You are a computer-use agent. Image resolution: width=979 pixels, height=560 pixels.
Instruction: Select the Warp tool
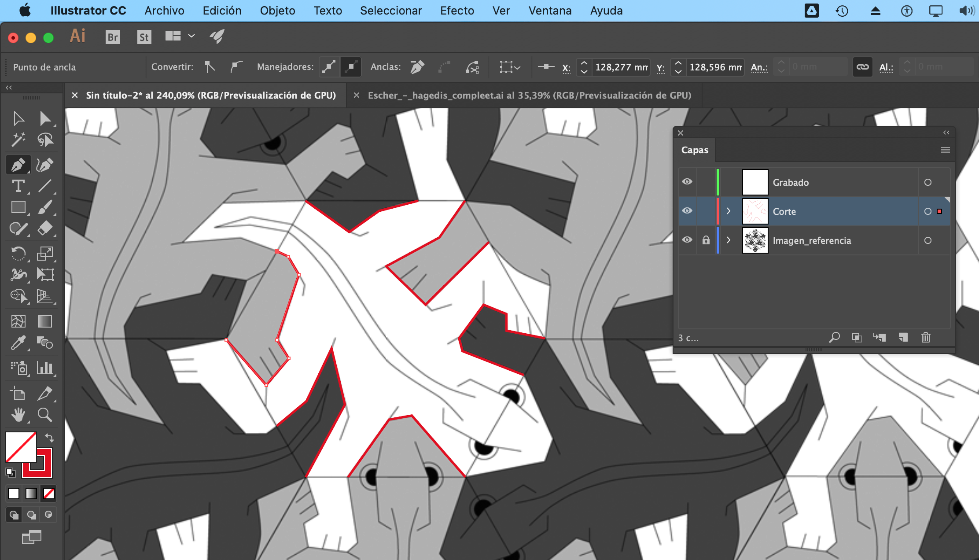click(x=18, y=274)
